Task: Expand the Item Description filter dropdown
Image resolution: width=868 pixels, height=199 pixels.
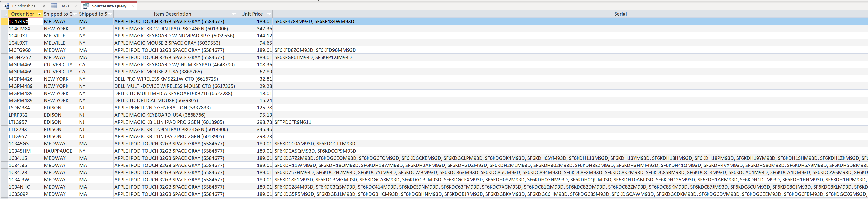Action: click(234, 14)
